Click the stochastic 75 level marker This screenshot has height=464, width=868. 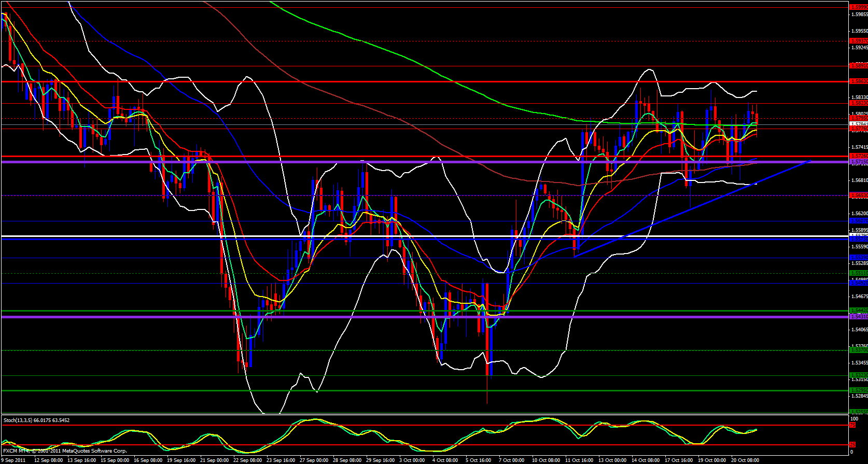[x=852, y=425]
